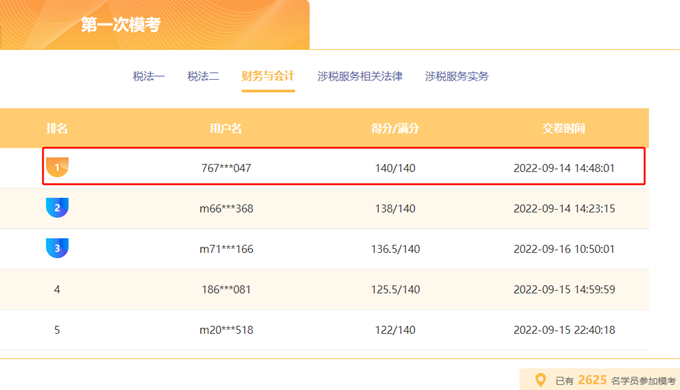Click submission time 2022-09-15 14:59:59
Viewport: 680px width, 390px height.
(x=564, y=289)
